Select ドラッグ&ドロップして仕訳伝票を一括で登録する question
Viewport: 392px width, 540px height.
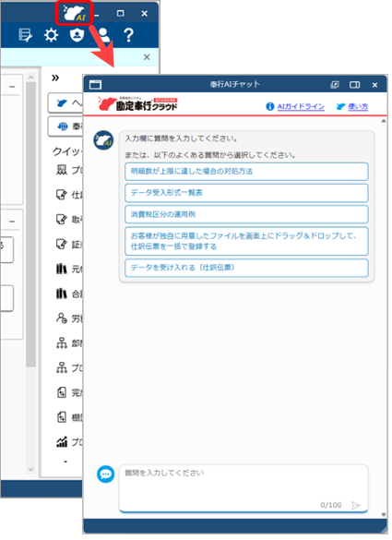click(246, 241)
